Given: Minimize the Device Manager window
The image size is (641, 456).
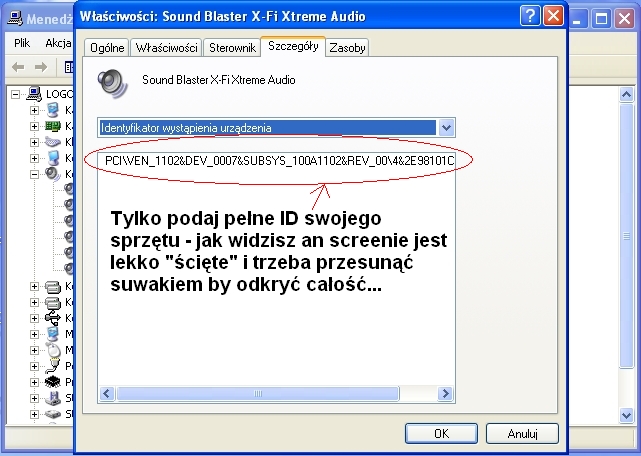Looking at the screenshot, I should (x=577, y=19).
